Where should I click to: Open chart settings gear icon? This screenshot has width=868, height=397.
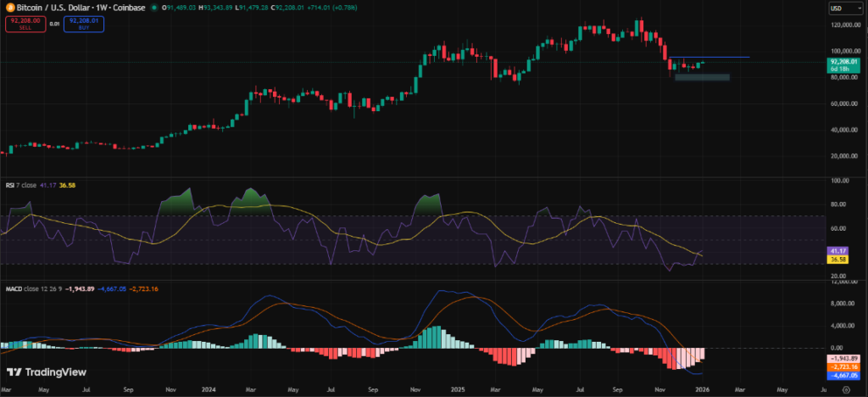point(846,389)
